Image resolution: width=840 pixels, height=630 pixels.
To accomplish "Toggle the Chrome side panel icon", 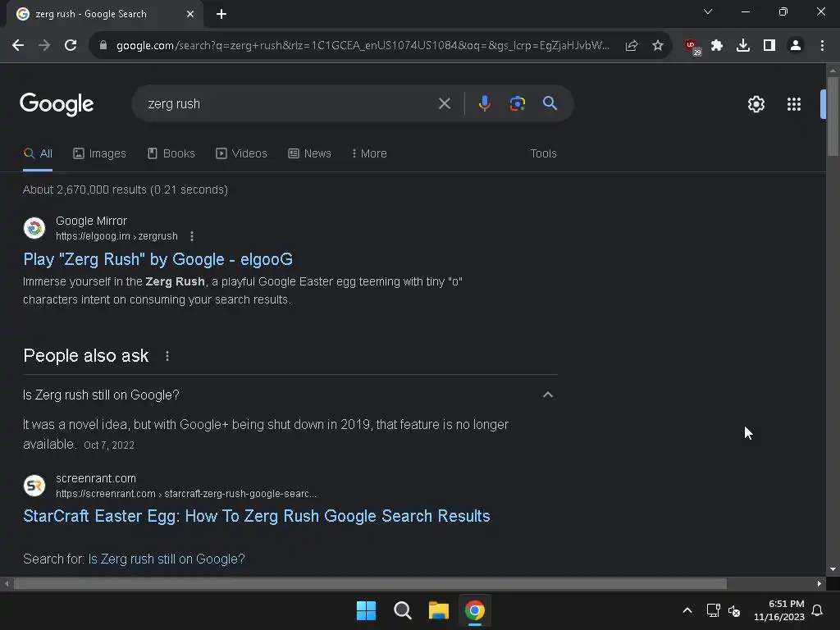I will tap(769, 46).
